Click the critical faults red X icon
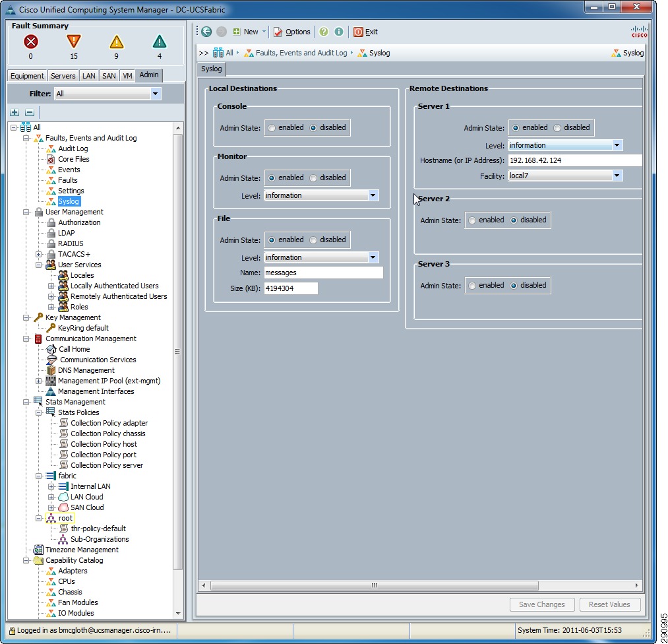This screenshot has height=644, width=668. pos(31,42)
